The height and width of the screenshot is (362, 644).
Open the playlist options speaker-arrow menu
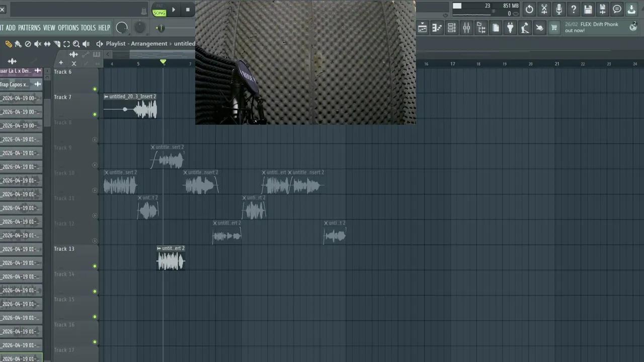100,44
